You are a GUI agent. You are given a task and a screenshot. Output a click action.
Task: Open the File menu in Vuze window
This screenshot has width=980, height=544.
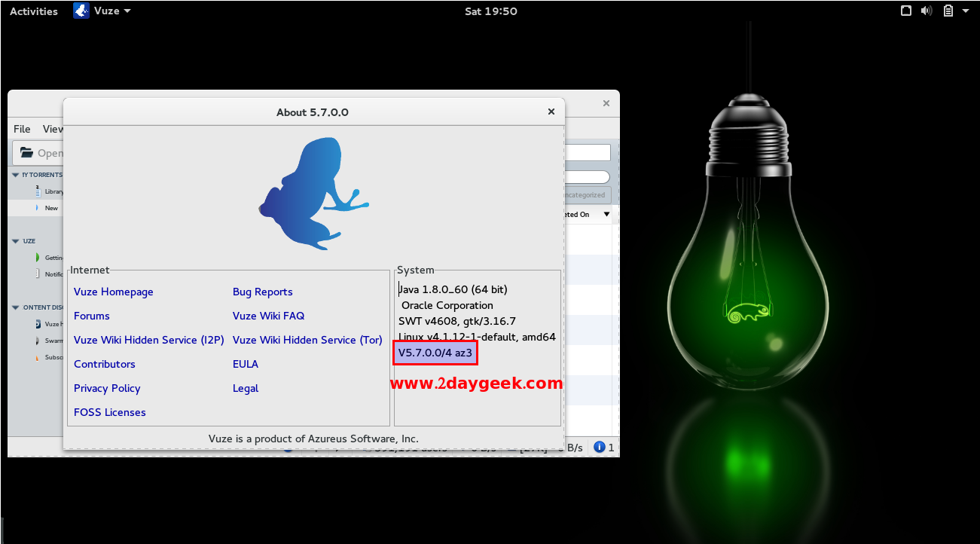[22, 129]
